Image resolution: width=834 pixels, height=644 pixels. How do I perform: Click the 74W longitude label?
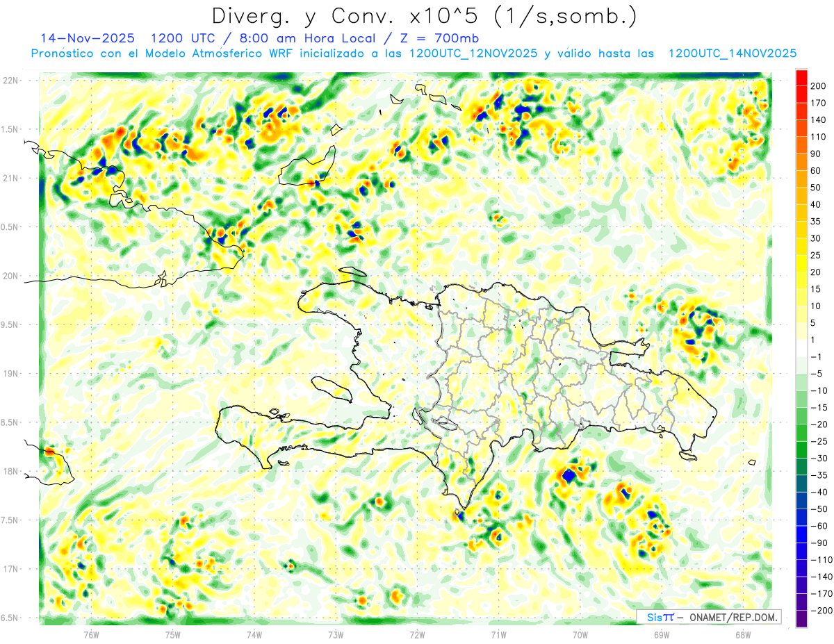254,634
